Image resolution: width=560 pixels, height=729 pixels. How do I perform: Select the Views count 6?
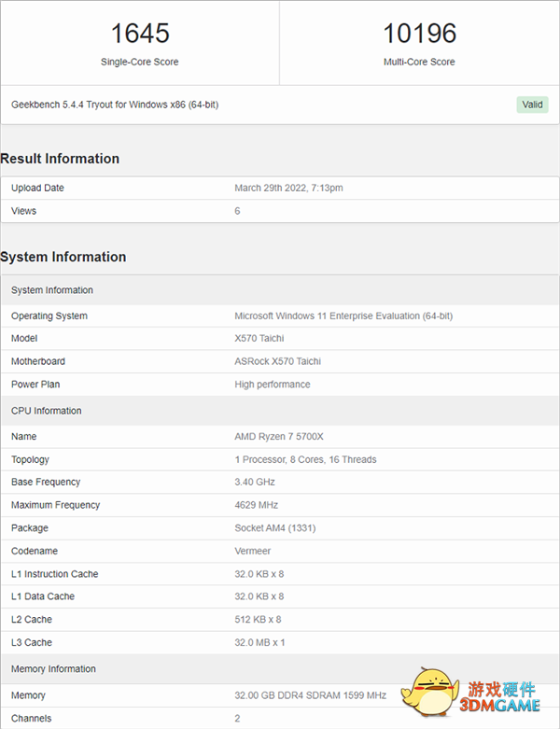click(x=237, y=211)
